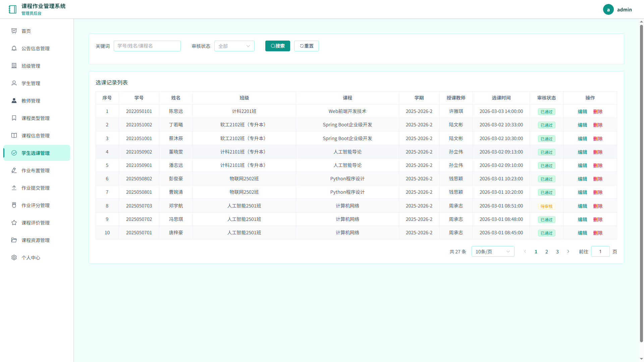
Task: Edit the record for 彭俊豪
Action: click(x=583, y=179)
